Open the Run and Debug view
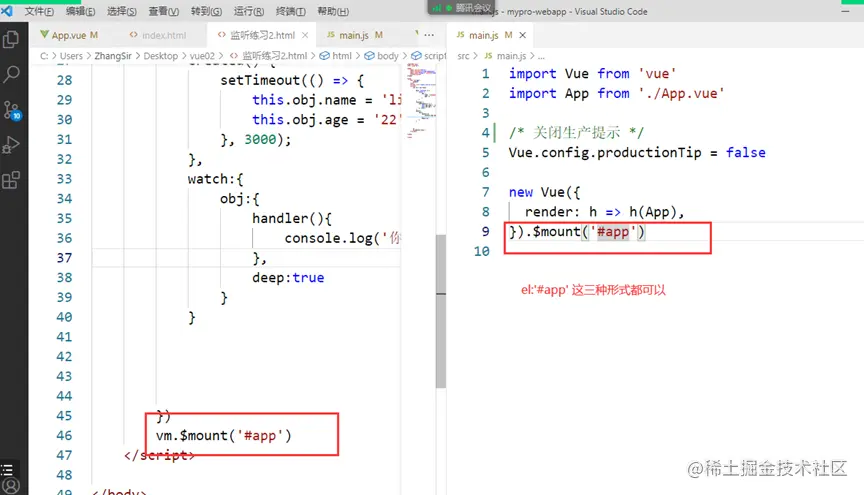This screenshot has width=864, height=495. 11,145
